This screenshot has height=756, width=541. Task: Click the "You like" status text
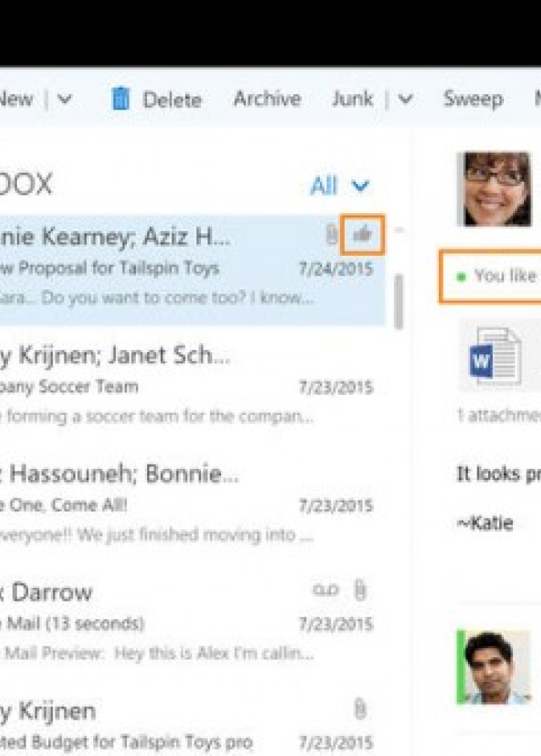coord(506,276)
